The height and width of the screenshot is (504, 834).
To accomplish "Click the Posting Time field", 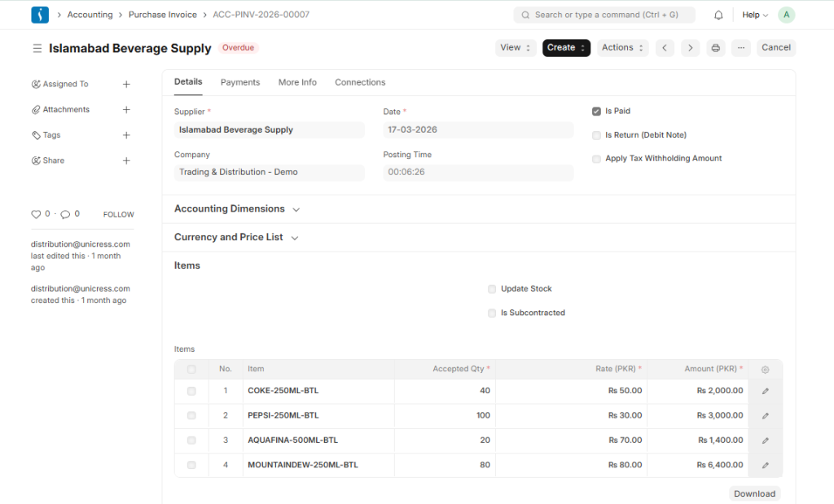I will coord(478,173).
